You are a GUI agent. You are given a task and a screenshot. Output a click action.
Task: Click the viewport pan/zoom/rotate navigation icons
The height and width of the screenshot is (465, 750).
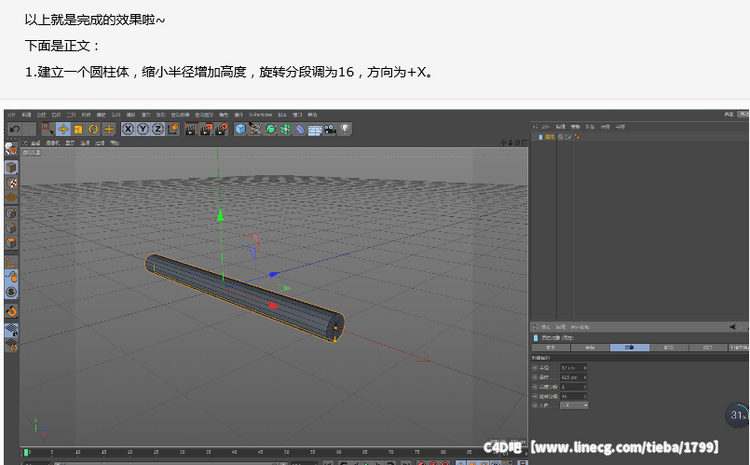pyautogui.click(x=514, y=143)
